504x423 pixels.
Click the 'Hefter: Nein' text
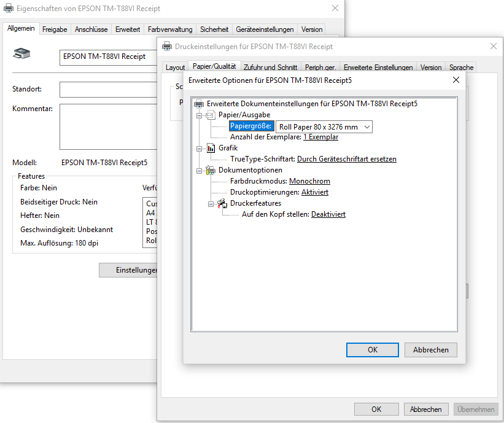[40, 215]
